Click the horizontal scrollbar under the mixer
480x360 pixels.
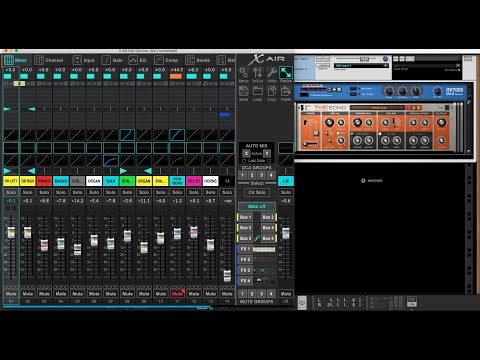click(x=107, y=307)
